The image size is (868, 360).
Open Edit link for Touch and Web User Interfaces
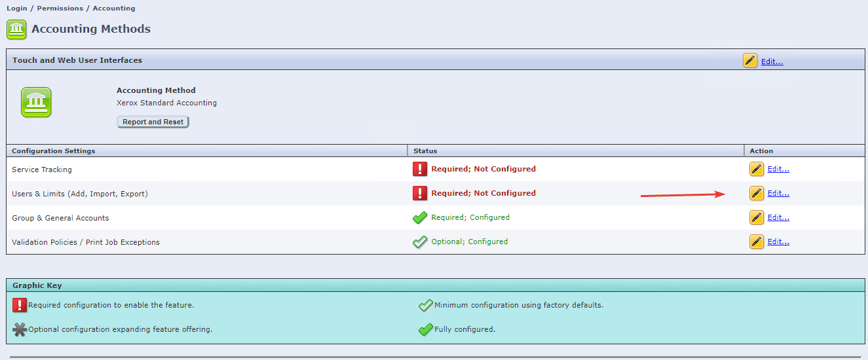772,62
